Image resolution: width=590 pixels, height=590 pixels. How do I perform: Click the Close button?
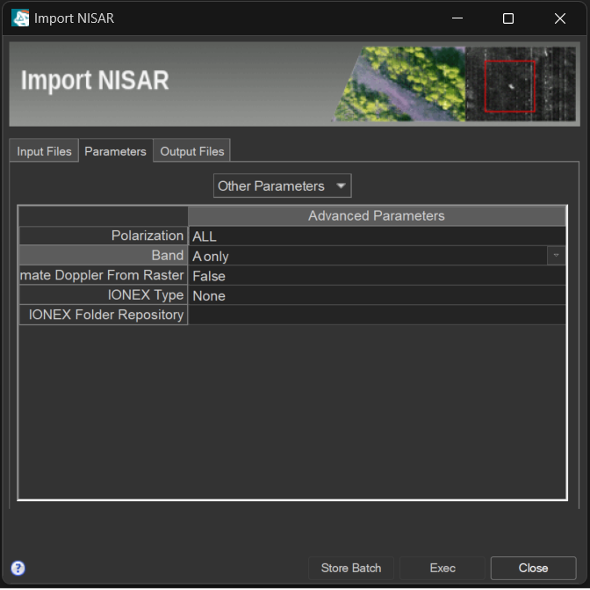coord(533,568)
